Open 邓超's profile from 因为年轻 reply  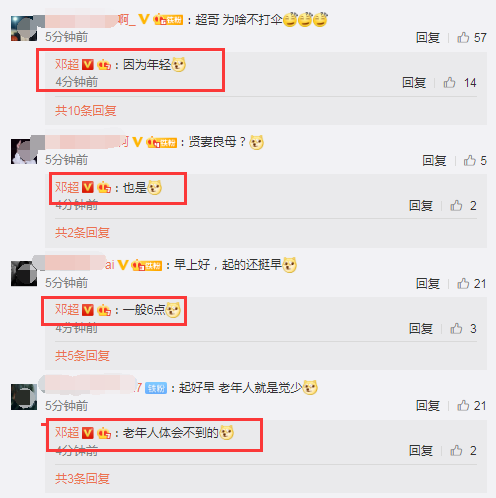point(67,64)
